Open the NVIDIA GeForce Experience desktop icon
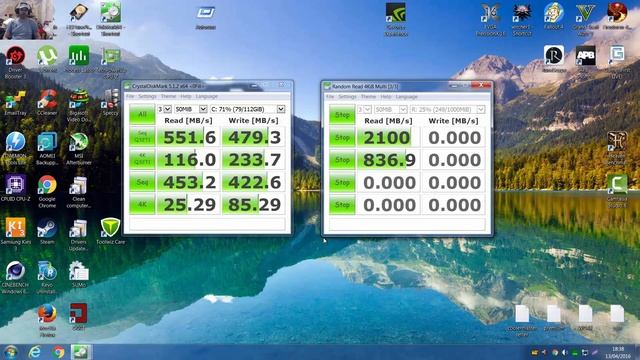 [396, 19]
